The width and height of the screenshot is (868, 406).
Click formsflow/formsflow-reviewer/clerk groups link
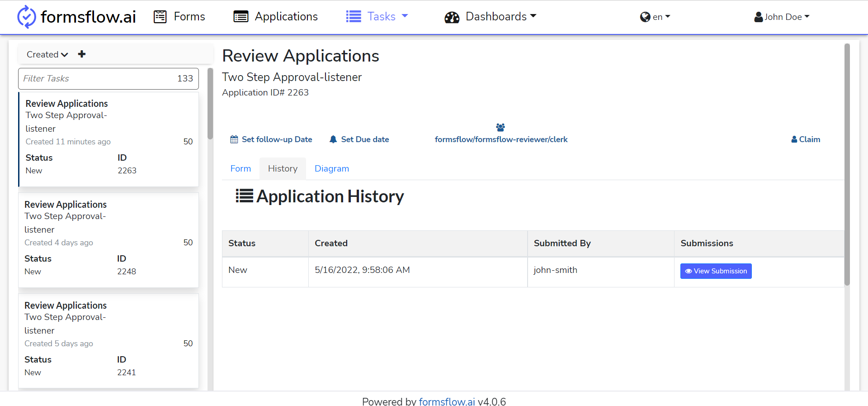tap(501, 139)
